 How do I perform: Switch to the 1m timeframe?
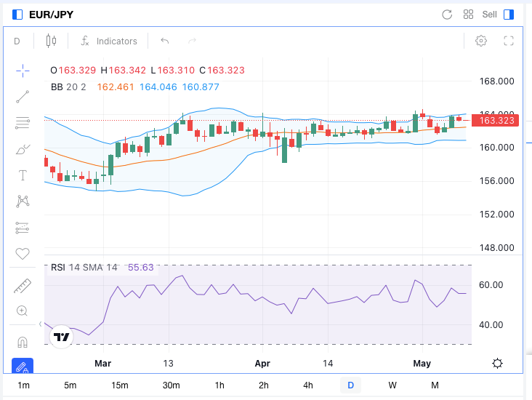point(23,385)
